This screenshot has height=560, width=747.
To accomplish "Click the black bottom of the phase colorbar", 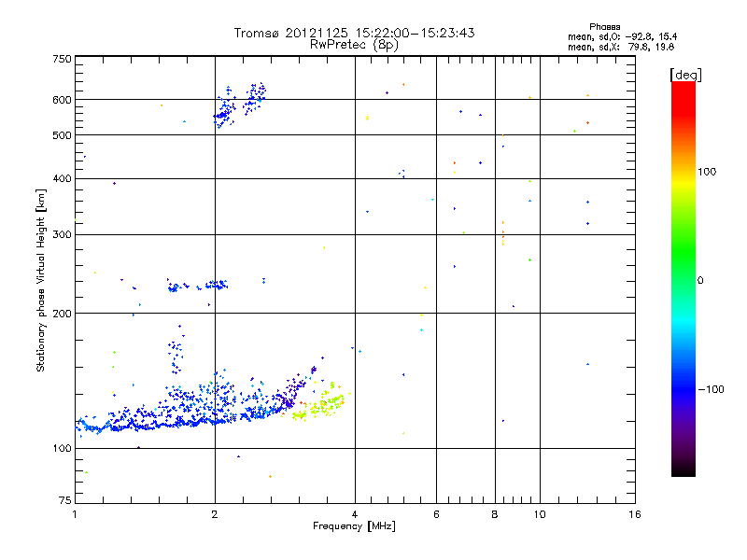I will (684, 469).
